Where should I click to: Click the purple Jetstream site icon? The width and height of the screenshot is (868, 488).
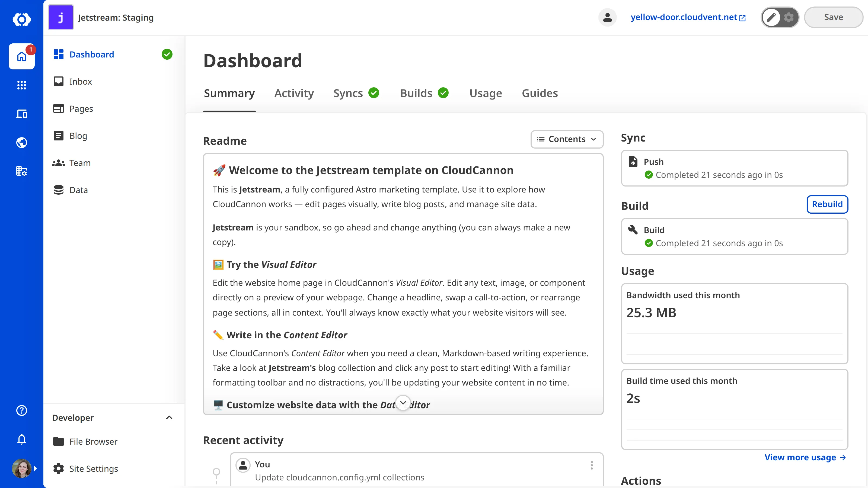click(x=61, y=17)
